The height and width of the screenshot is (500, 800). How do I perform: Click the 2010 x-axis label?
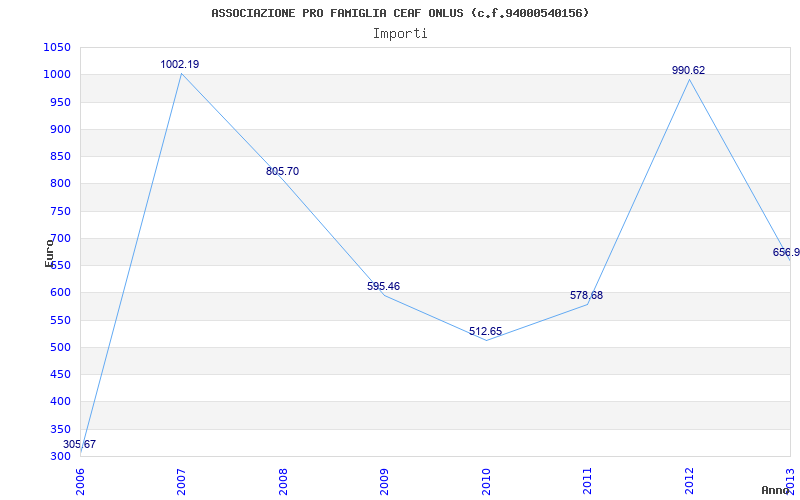point(486,482)
